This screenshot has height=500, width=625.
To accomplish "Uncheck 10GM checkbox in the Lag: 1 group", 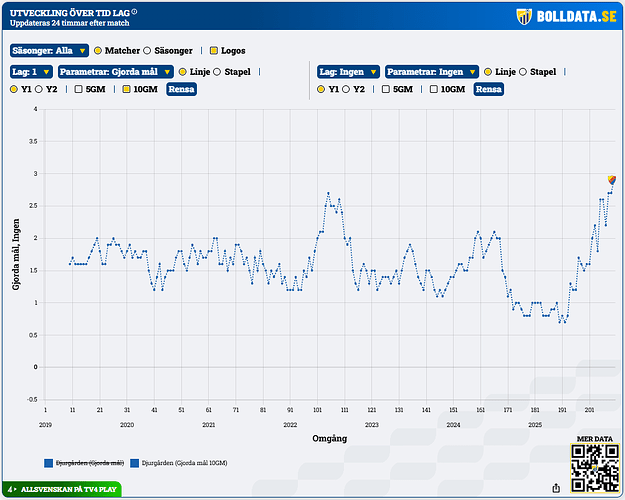I will (x=125, y=89).
